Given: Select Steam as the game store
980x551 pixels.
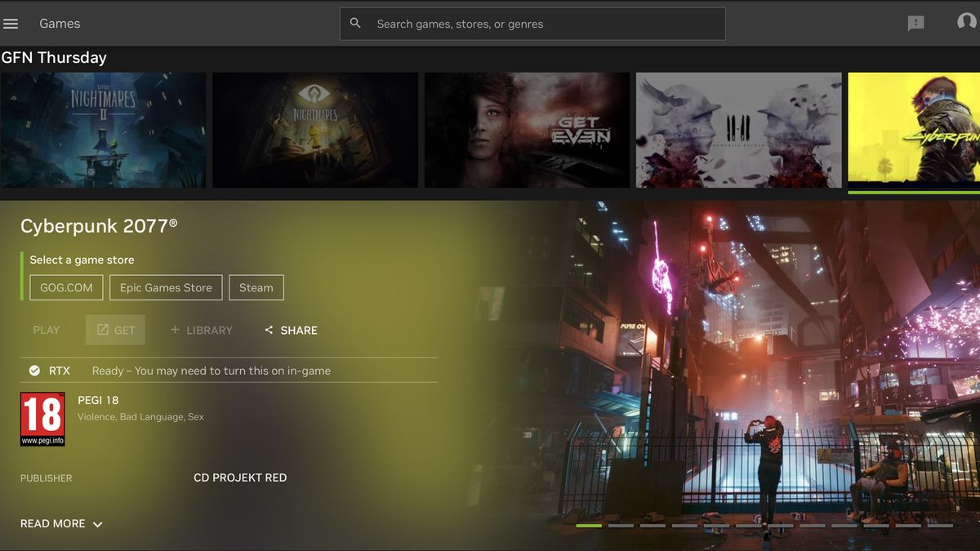Looking at the screenshot, I should tap(256, 287).
